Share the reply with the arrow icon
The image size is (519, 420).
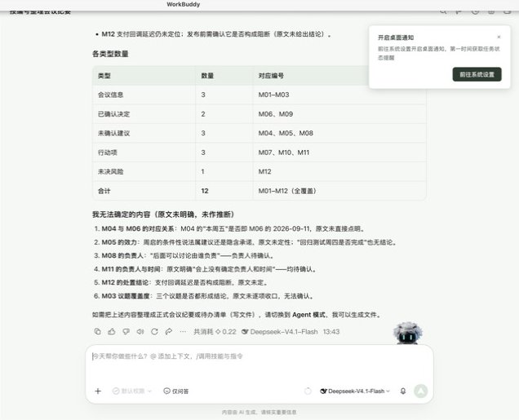pos(168,331)
